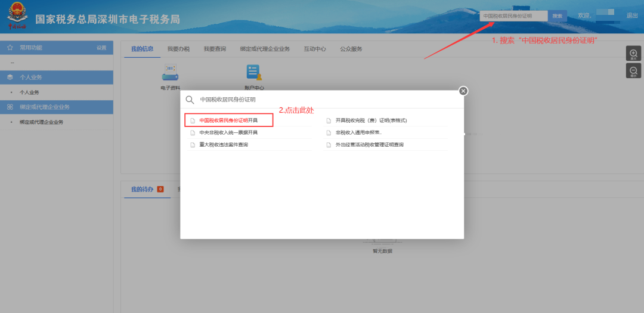Click 退出 to log out
The image size is (644, 313).
pyautogui.click(x=631, y=16)
